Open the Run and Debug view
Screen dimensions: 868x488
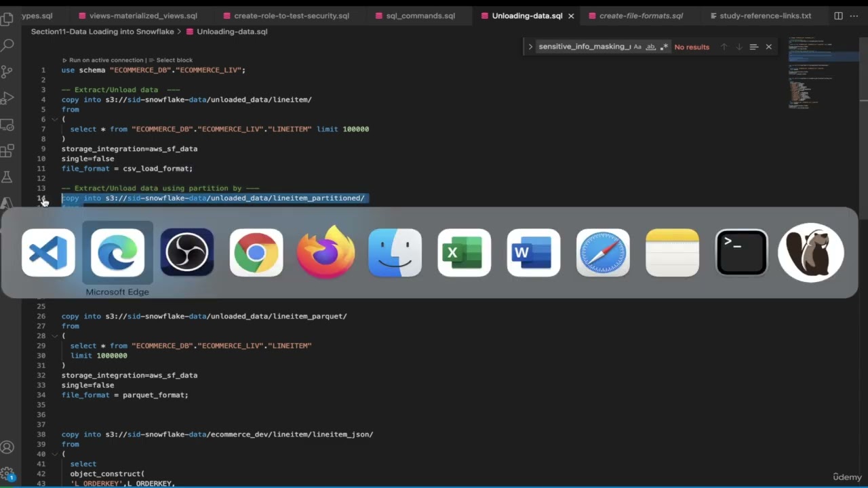[7, 98]
